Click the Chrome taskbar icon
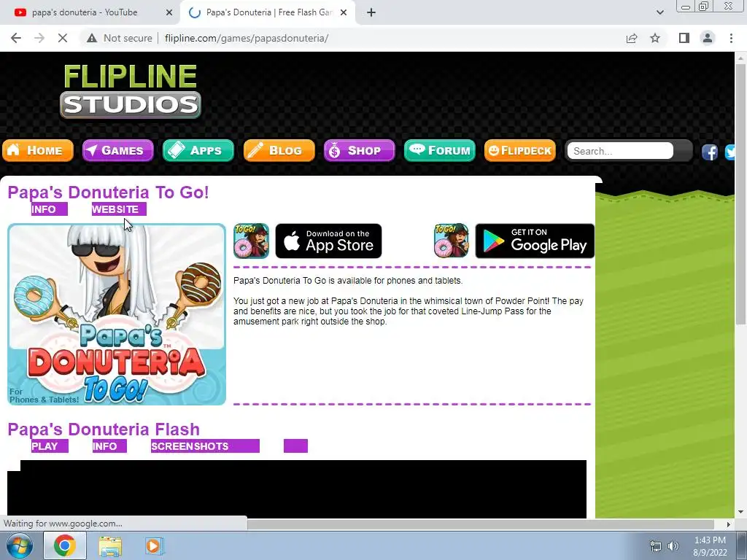747x560 pixels. pos(65,545)
